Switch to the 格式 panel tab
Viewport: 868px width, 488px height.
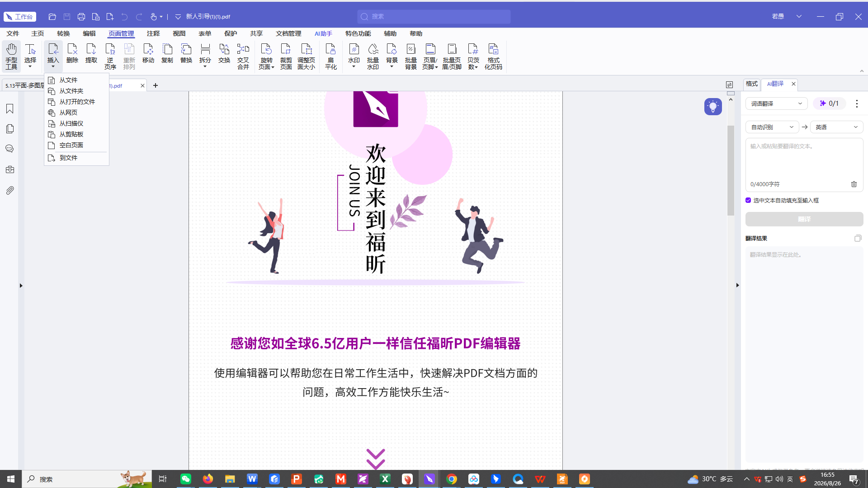[x=752, y=84]
